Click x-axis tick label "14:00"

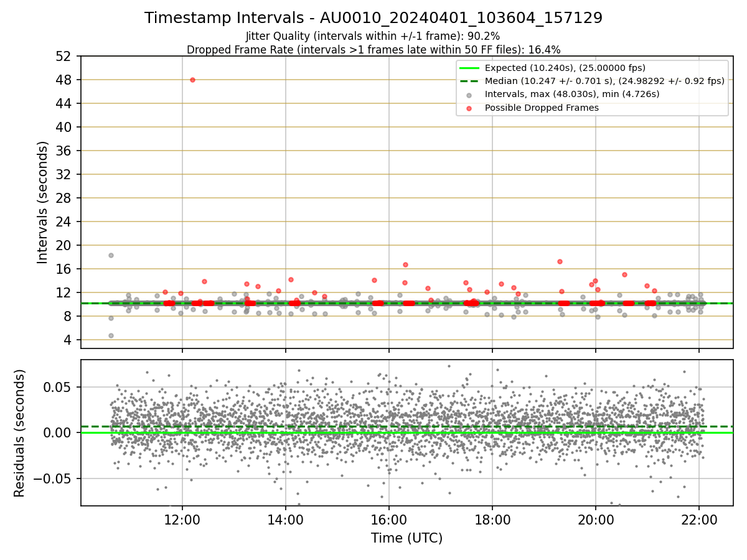[286, 520]
